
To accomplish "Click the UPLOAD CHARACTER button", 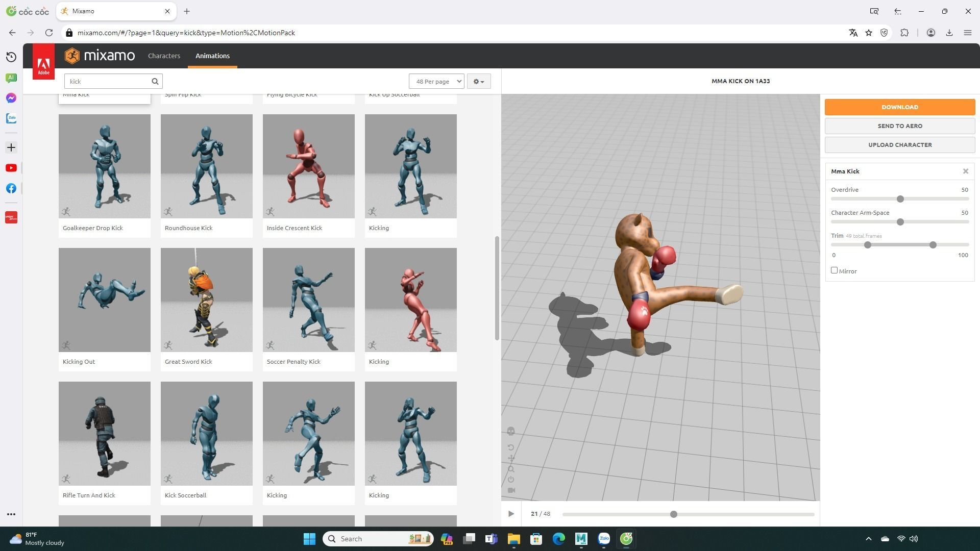I will [x=900, y=145].
